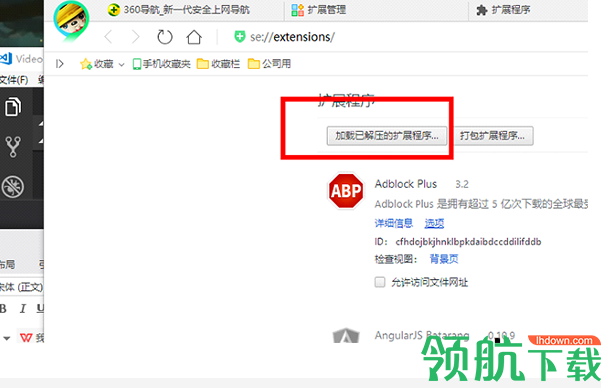Viewport: 601px width, 388px height.
Task: Click the Visual Studio Code logo icon
Action: (x=6, y=58)
